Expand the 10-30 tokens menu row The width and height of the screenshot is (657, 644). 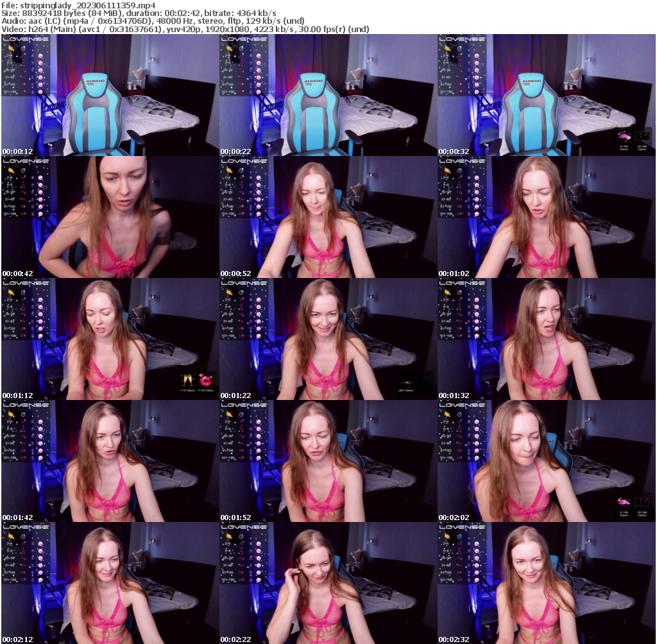(x=40, y=69)
